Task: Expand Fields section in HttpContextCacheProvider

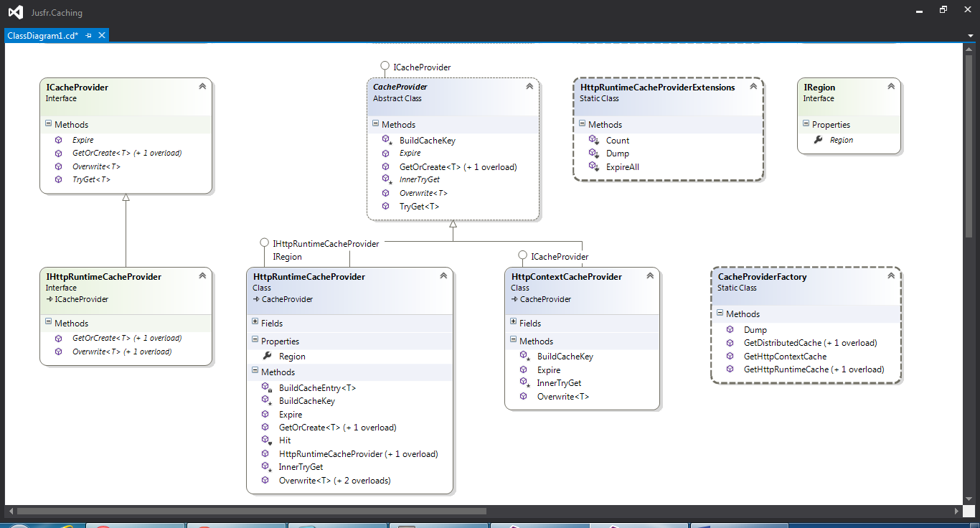Action: coord(513,323)
